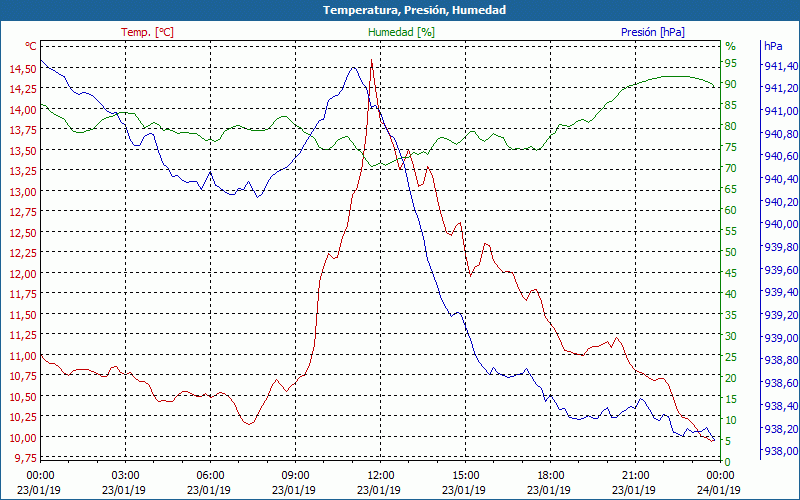Screen dimensions: 800x500
Task: Click the red "°C" unit label
Action: [31, 46]
